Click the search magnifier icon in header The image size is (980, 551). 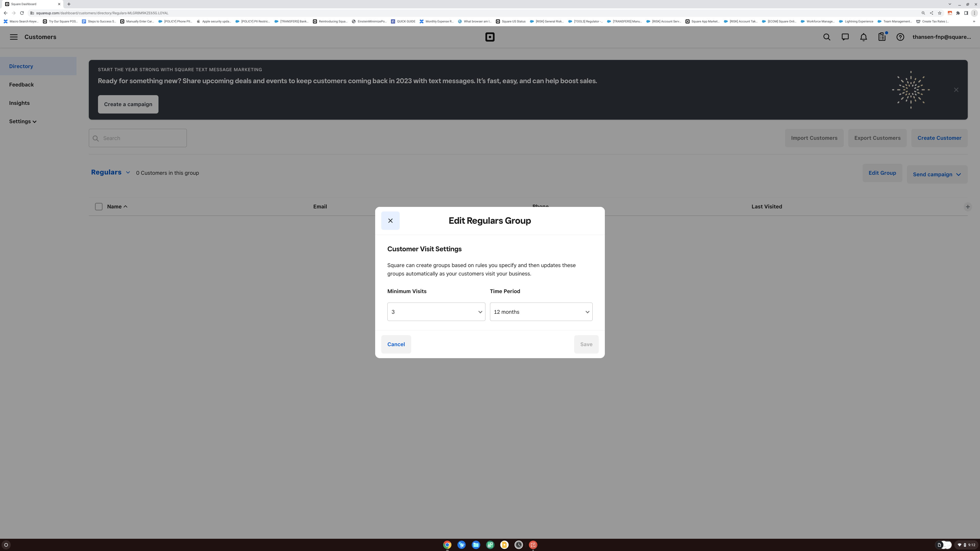pyautogui.click(x=827, y=37)
